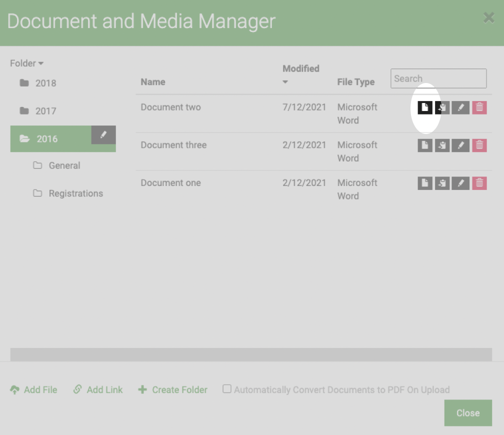Click the Add Link link
Image resolution: width=504 pixels, height=435 pixels.
[x=98, y=389]
